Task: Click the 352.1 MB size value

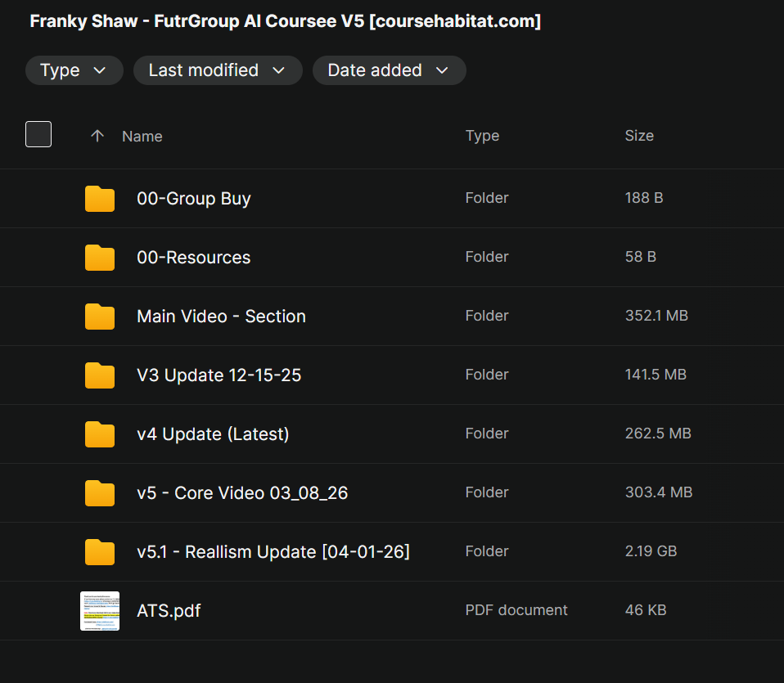Action: click(x=656, y=316)
